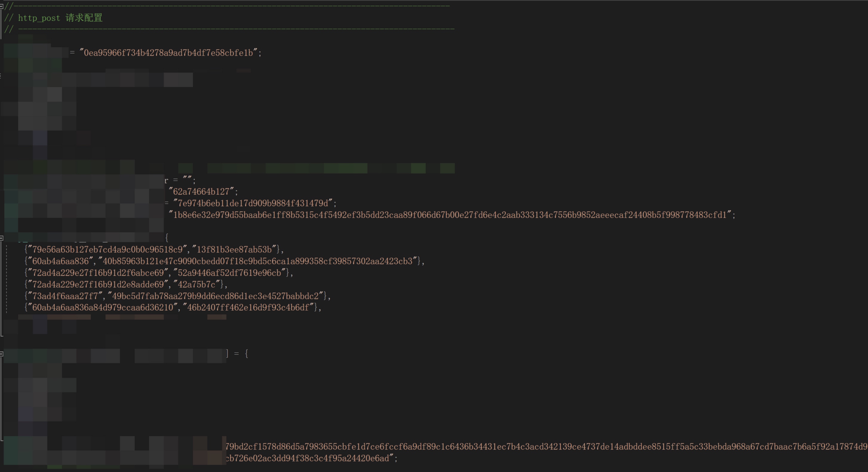Click the "http_post 请求配置" comment text
The height and width of the screenshot is (472, 868).
(60, 18)
